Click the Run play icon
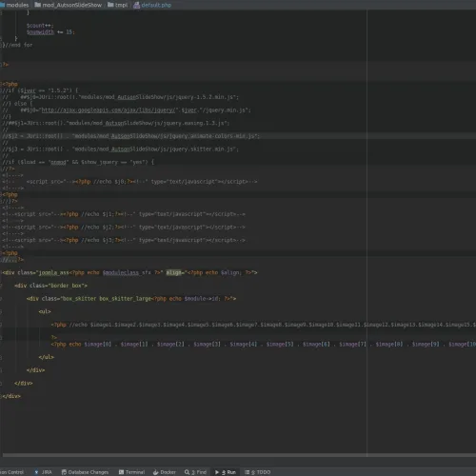The image size is (476, 476). pyautogui.click(x=217, y=472)
